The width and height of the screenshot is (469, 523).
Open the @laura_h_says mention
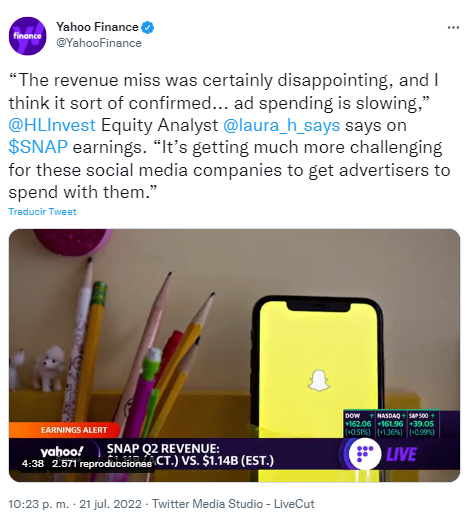pyautogui.click(x=282, y=125)
